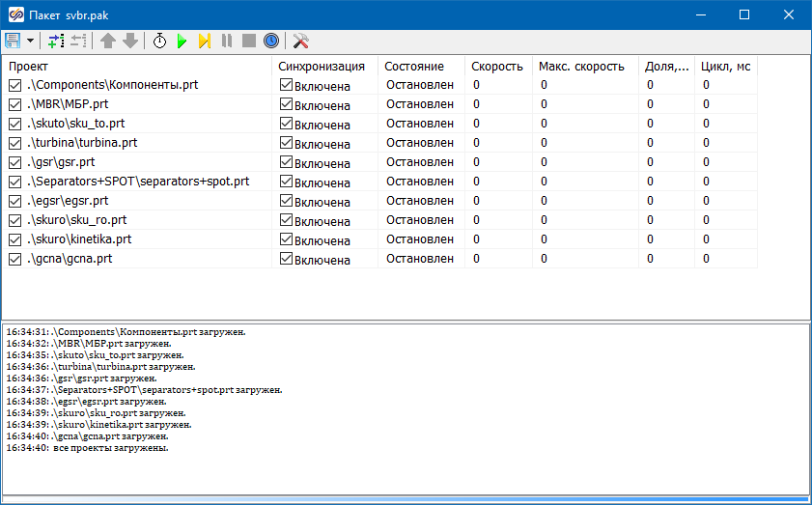Select the separators+spot.prt project row
Screen dimensions: 812x505
pos(138,182)
